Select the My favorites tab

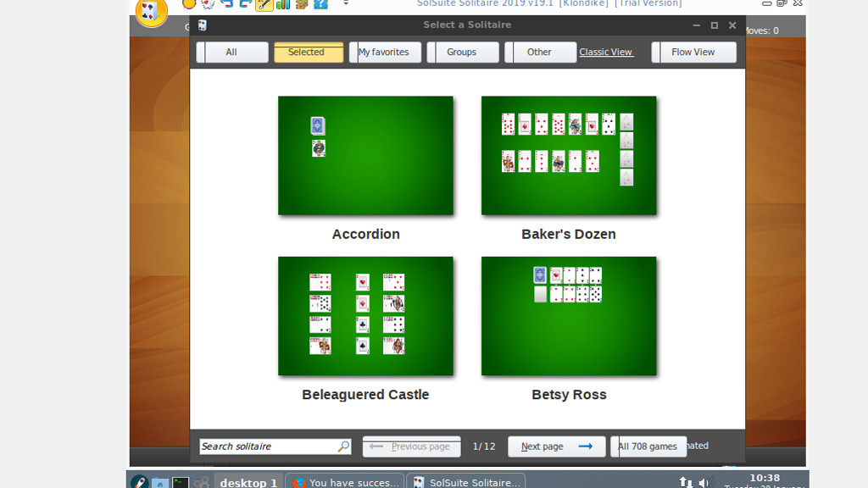[384, 53]
